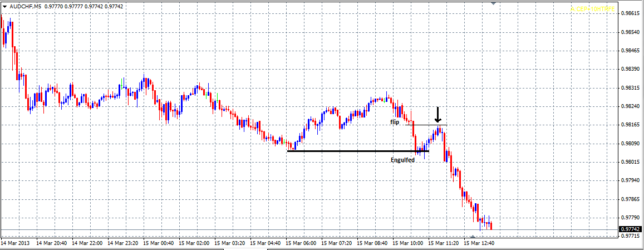
Task: Click the 0.98615 price scale label
Action: coord(629,13)
